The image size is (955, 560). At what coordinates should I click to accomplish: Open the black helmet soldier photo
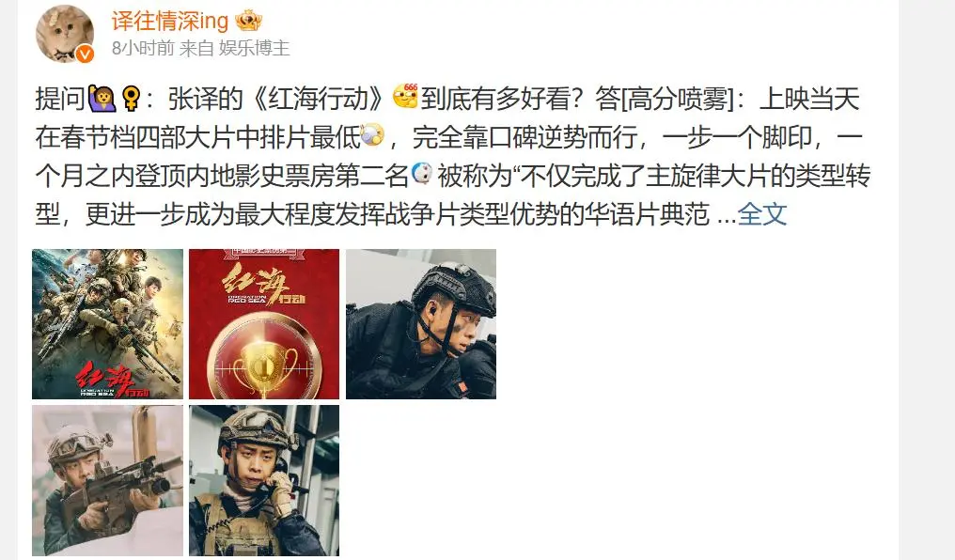[421, 324]
